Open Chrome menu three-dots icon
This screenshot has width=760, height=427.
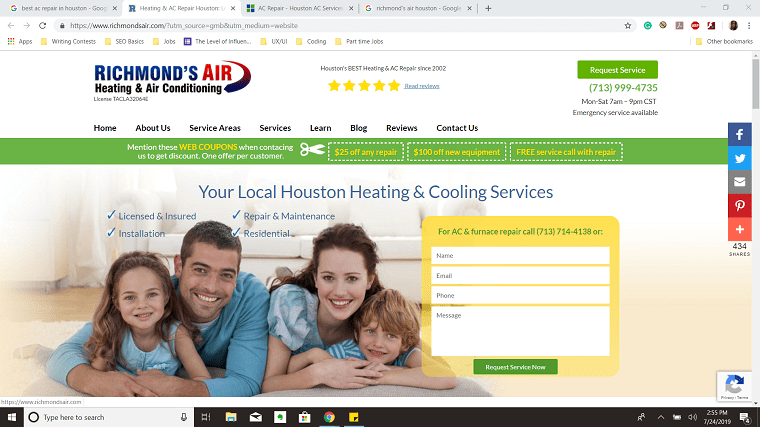click(749, 25)
